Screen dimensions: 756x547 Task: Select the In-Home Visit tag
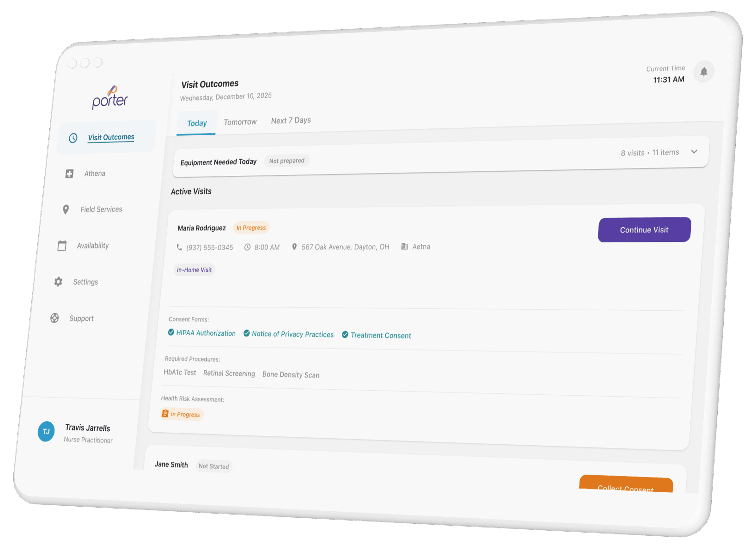[x=194, y=270]
